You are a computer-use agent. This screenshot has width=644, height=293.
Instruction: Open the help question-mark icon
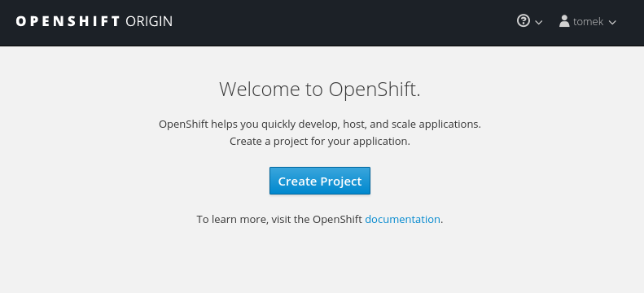(524, 20)
